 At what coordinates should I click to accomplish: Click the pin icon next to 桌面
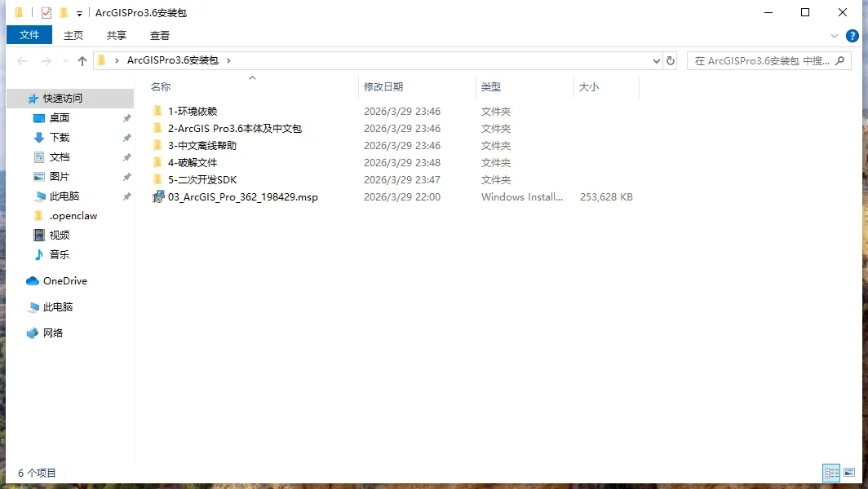pos(126,118)
